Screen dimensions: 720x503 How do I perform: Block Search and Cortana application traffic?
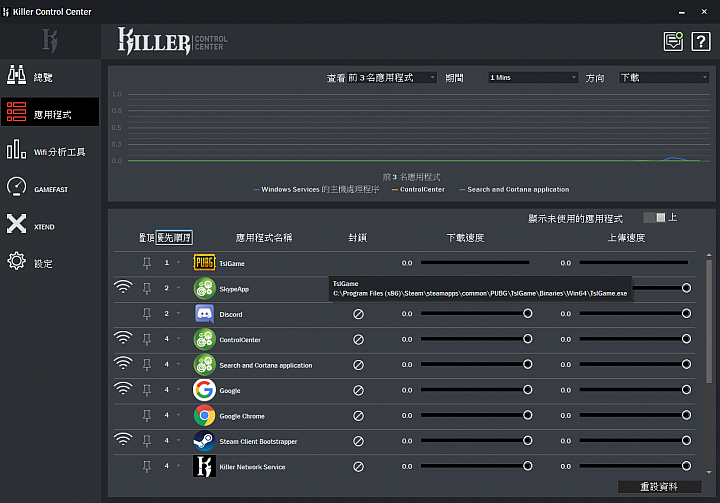pos(358,365)
